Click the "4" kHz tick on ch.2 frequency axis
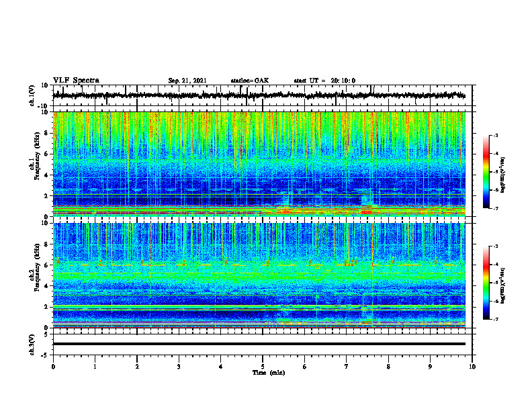 46,286
